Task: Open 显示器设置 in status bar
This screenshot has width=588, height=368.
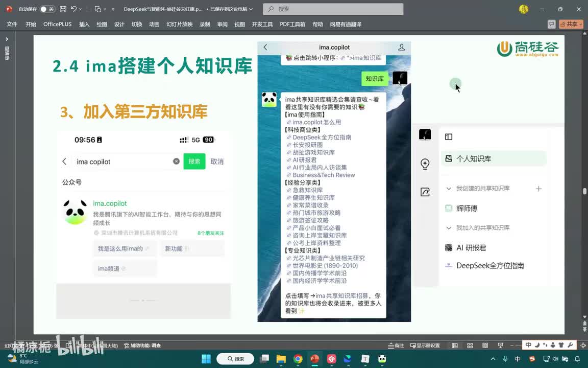Action: coord(425,346)
